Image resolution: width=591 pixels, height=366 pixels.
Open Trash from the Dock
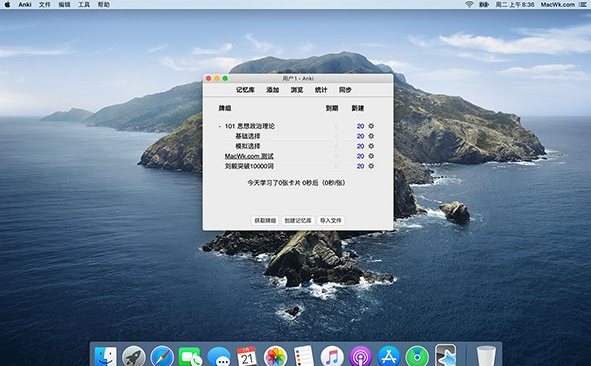coord(486,356)
